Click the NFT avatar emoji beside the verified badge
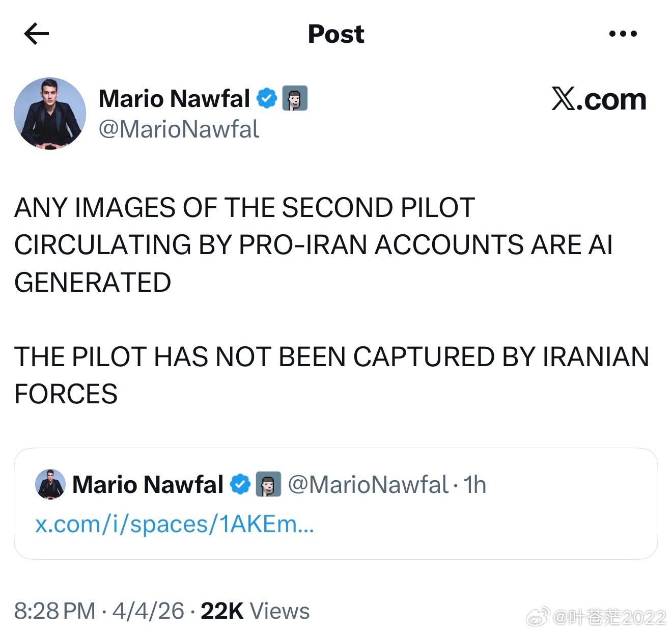This screenshot has width=672, height=633. click(296, 99)
